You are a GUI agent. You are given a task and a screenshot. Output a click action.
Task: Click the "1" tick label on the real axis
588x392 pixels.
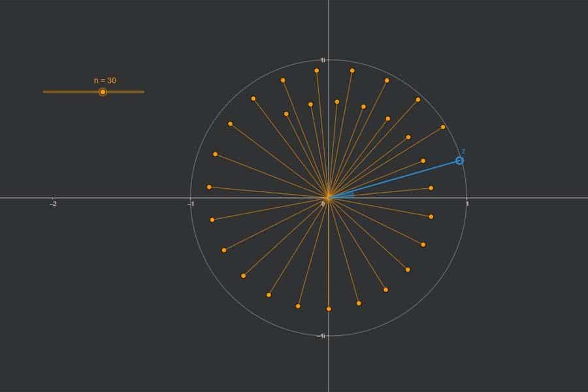pyautogui.click(x=466, y=204)
